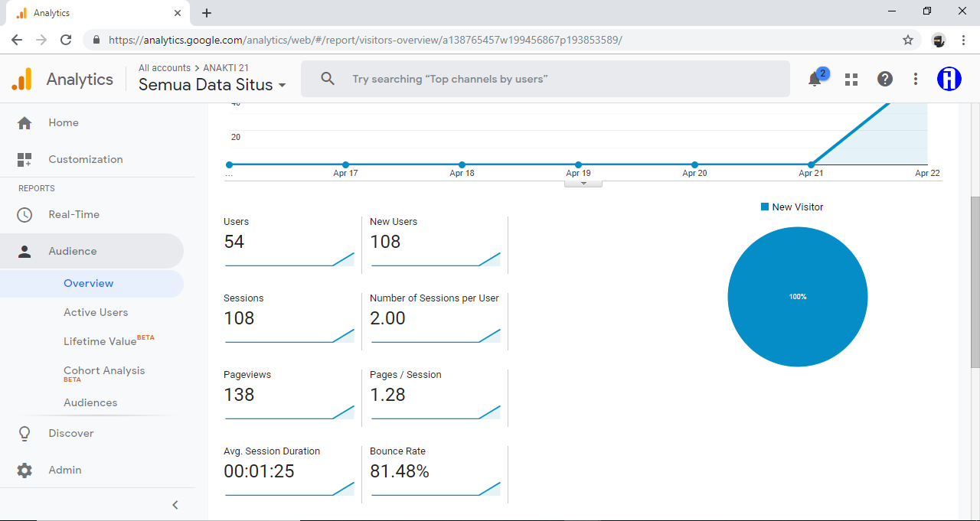980x521 pixels.
Task: Select the Users metric sparkline
Action: (289, 259)
